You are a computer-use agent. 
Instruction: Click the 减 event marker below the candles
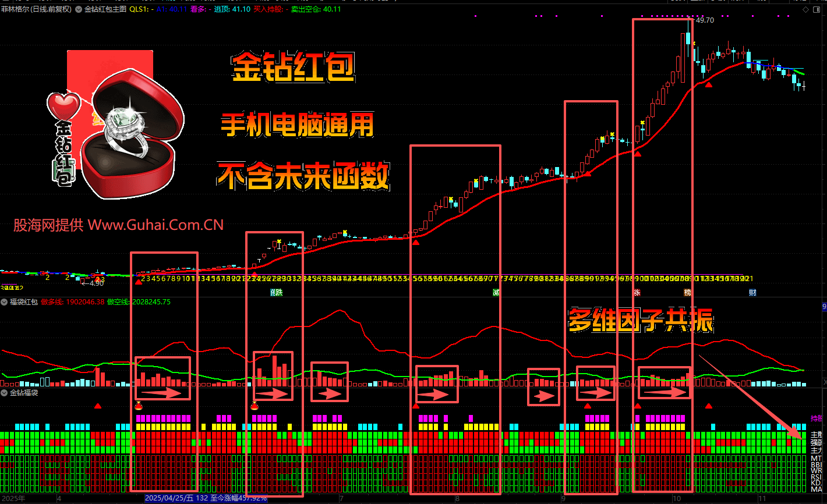coord(496,292)
